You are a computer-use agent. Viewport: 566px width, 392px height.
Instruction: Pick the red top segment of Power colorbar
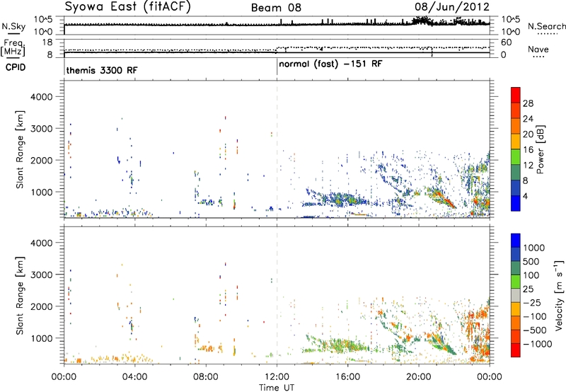(516, 96)
